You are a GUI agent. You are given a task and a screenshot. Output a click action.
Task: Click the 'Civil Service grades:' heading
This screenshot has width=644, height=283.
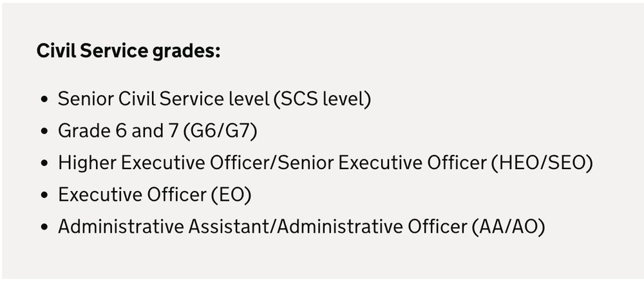click(129, 51)
